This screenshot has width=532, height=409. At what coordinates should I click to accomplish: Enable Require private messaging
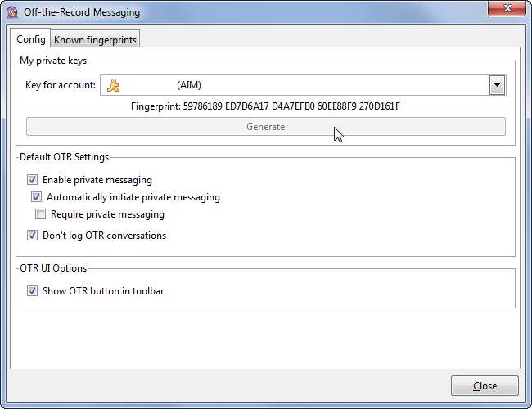point(41,214)
